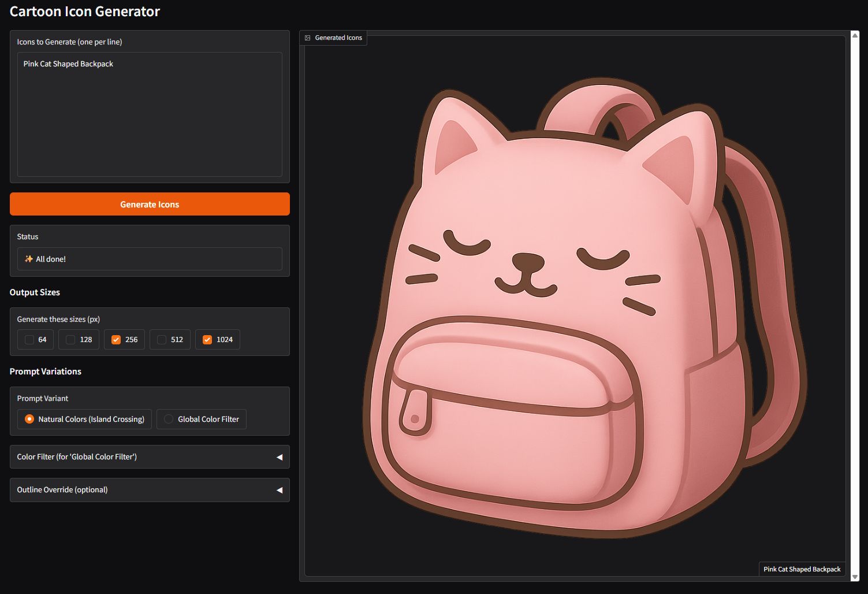This screenshot has height=594, width=868.
Task: Click inside the Icons to Generate text area
Action: [150, 114]
